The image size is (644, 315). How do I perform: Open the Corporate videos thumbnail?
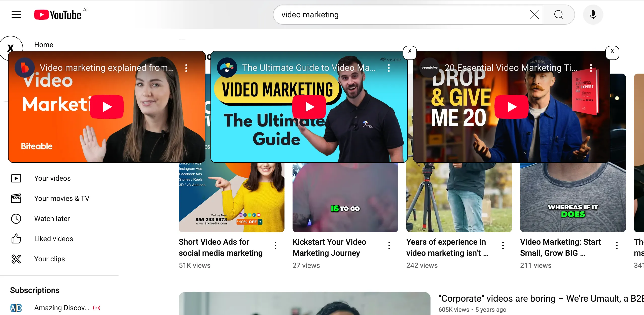pyautogui.click(x=304, y=304)
